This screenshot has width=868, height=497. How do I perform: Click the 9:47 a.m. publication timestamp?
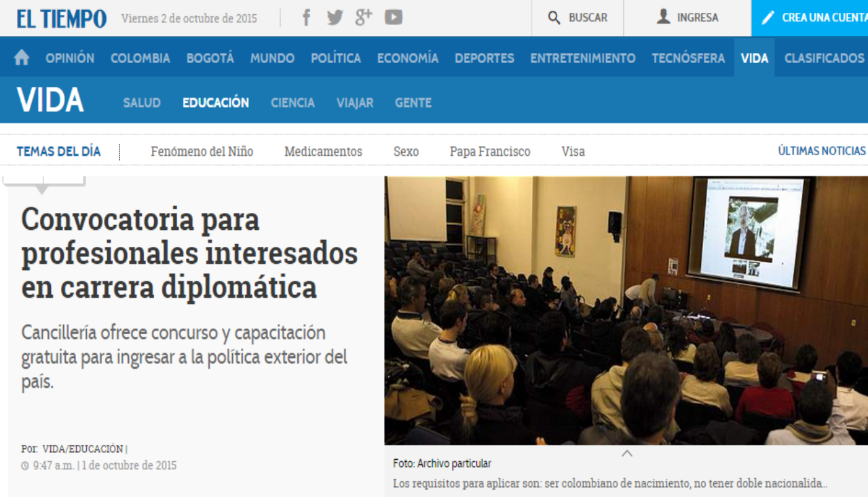[99, 466]
